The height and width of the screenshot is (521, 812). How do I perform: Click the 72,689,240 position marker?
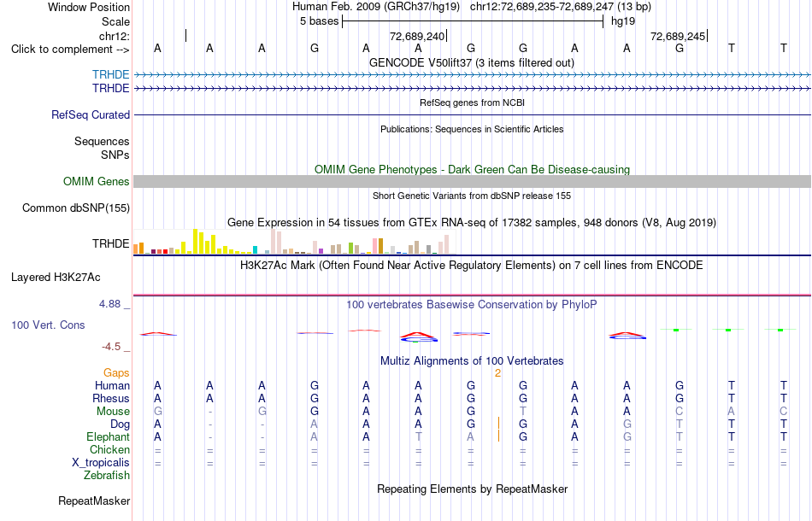tap(417, 36)
